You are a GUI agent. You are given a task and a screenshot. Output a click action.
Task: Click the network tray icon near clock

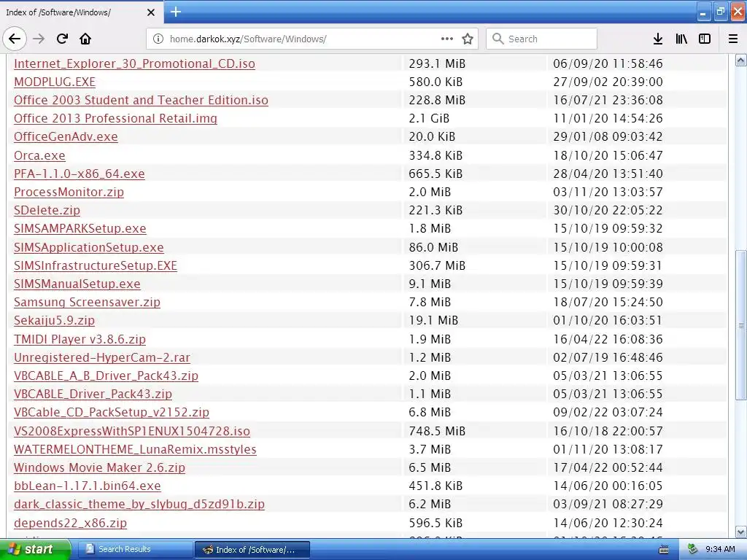click(x=693, y=550)
